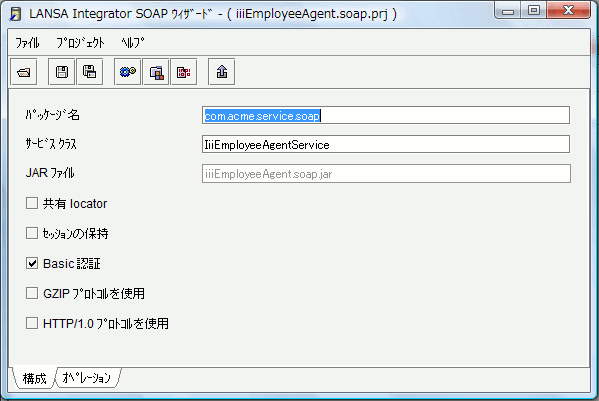Image resolution: width=599 pixels, height=401 pixels.
Task: Click the パッケージ名 input field
Action: click(x=386, y=115)
